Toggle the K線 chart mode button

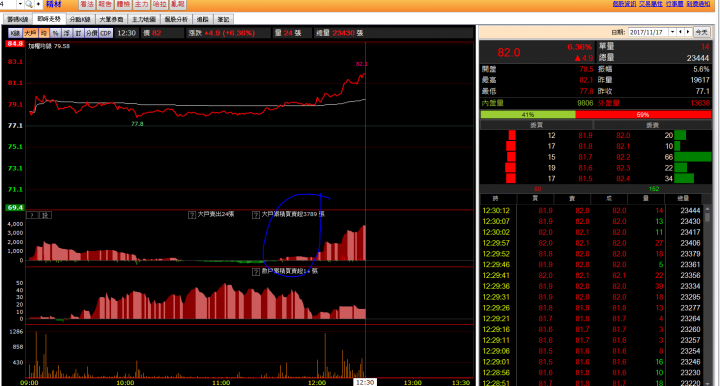[15, 33]
